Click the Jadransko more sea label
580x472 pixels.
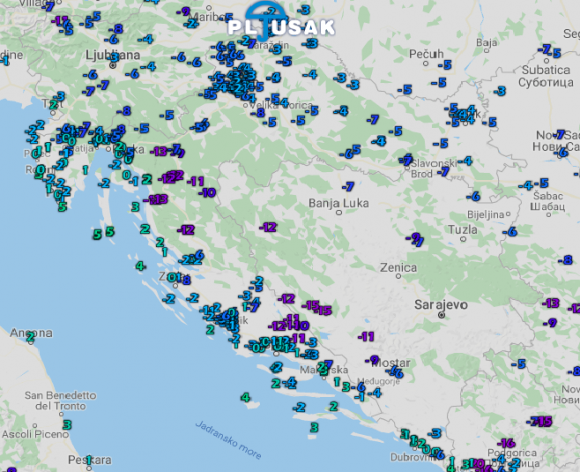tap(228, 440)
